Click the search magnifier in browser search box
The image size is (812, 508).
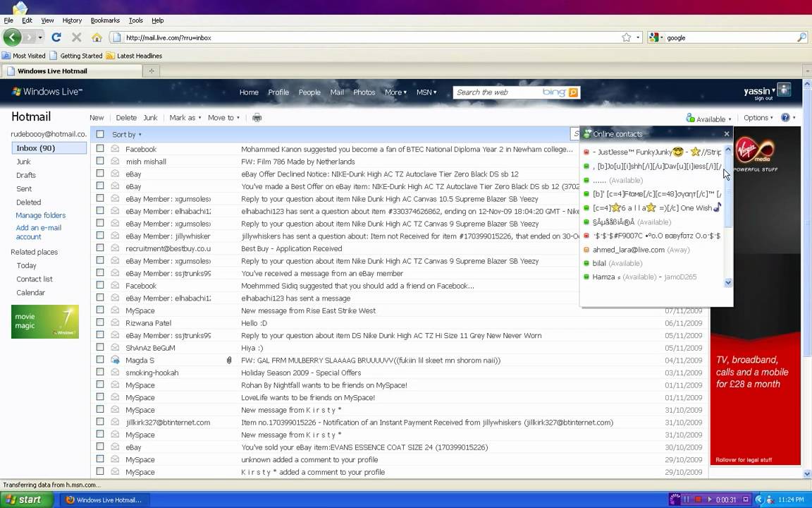801,37
